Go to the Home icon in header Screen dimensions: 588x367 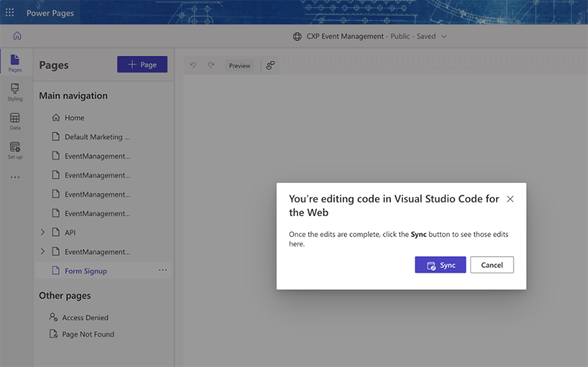pos(17,36)
